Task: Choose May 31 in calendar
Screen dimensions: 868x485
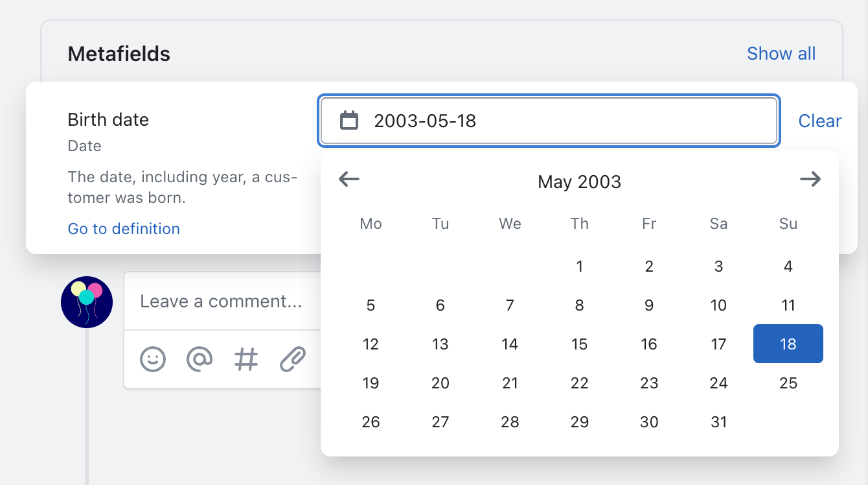Action: 718,422
